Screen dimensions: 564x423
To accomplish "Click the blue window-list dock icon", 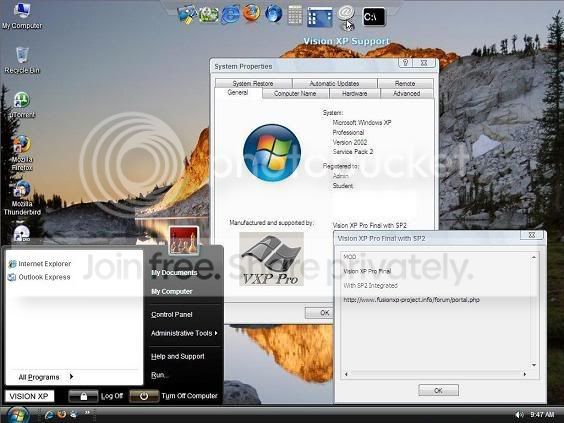I will (320, 17).
